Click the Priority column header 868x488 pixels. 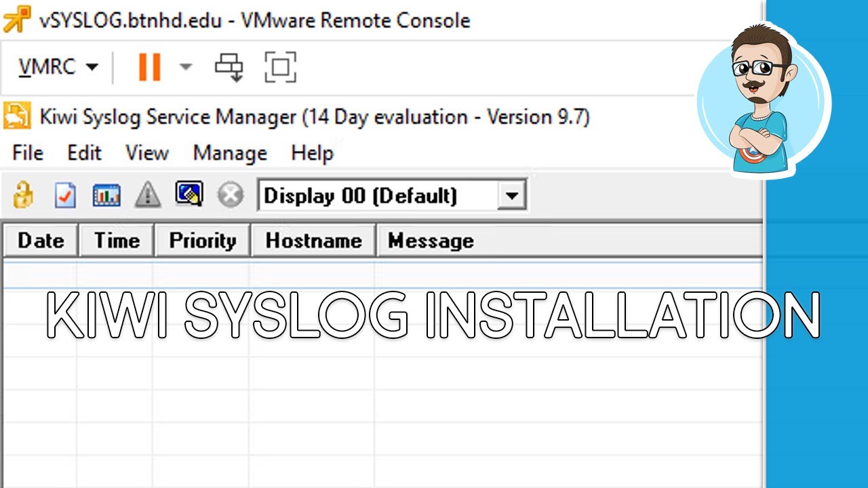coord(203,241)
